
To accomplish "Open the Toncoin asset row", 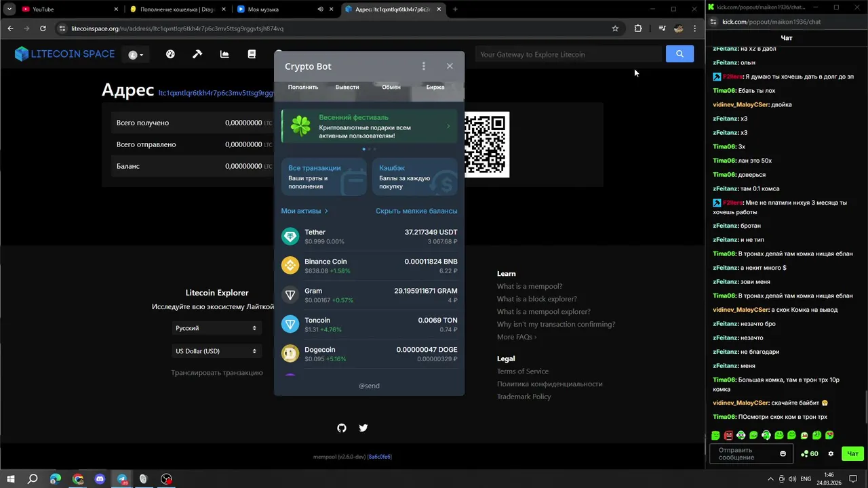I will pos(369,325).
